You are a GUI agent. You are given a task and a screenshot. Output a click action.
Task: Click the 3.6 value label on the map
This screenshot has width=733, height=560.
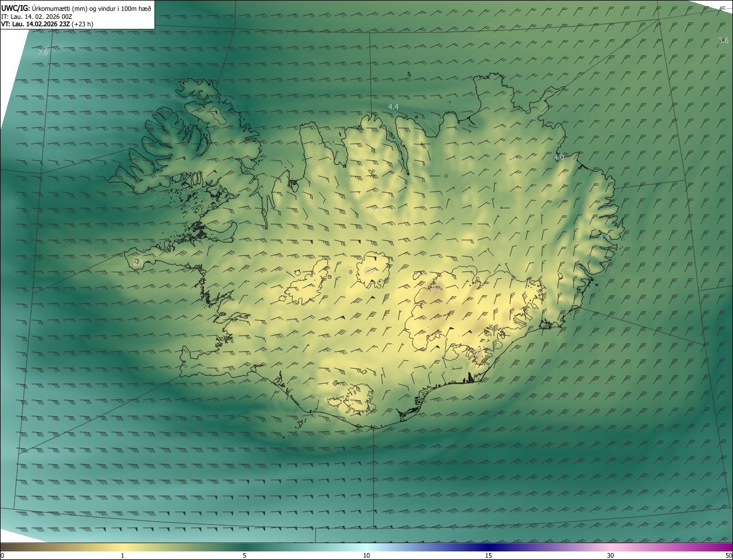(723, 40)
